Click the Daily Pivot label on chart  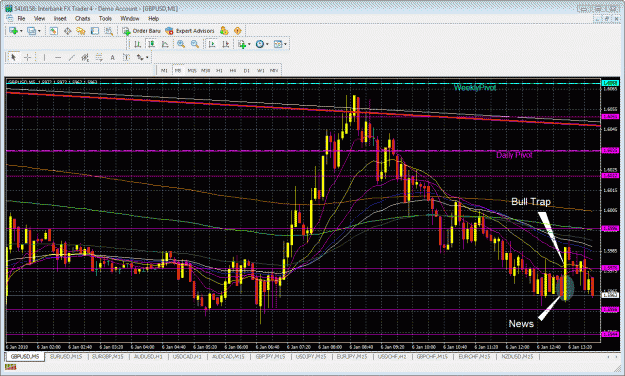click(514, 155)
